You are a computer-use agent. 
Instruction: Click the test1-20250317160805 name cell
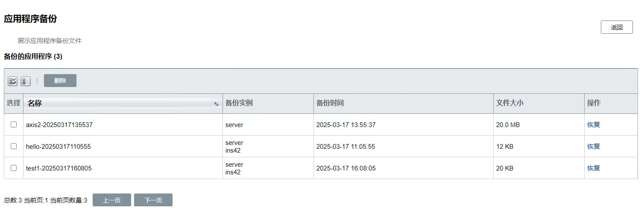pos(59,168)
